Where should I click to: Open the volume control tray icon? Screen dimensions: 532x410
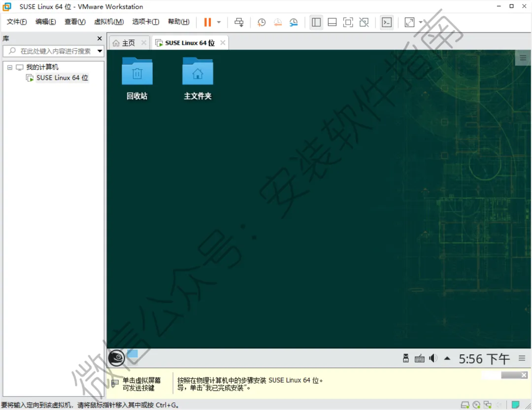[433, 358]
